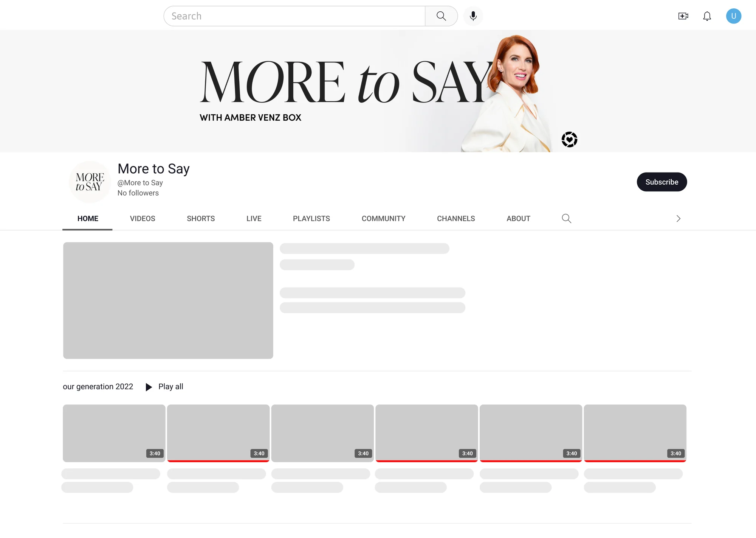Open the VIDEOS tab
The width and height of the screenshot is (756, 538).
tap(143, 218)
